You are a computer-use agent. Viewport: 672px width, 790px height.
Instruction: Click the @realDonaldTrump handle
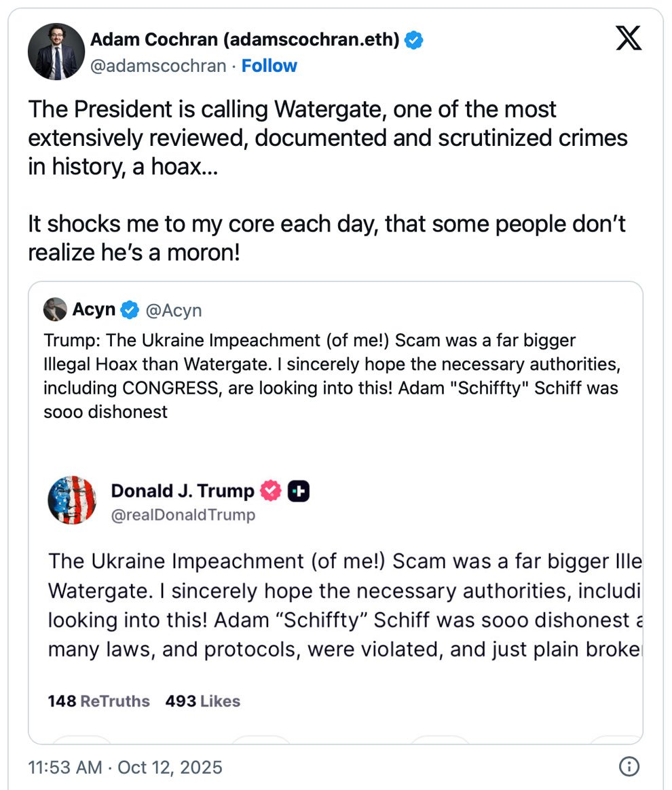point(183,515)
